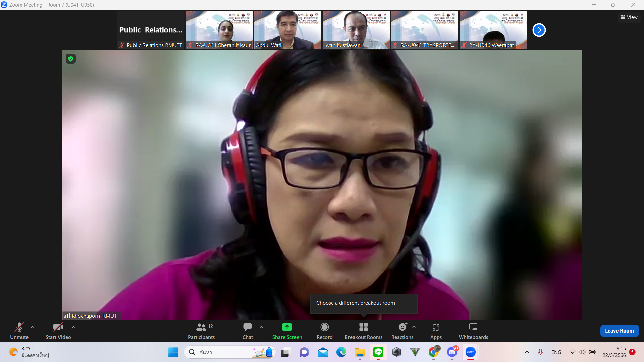644x362 pixels.
Task: Open clock and date 9:15 panel
Action: click(x=614, y=352)
